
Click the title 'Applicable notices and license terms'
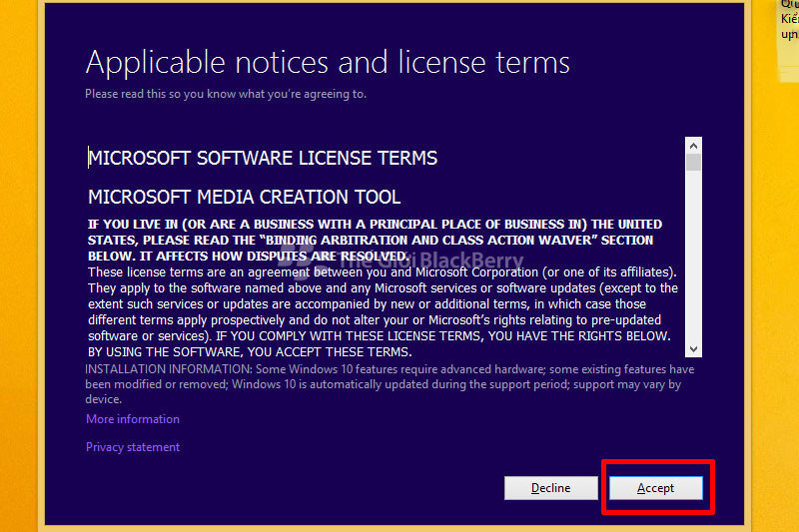328,63
